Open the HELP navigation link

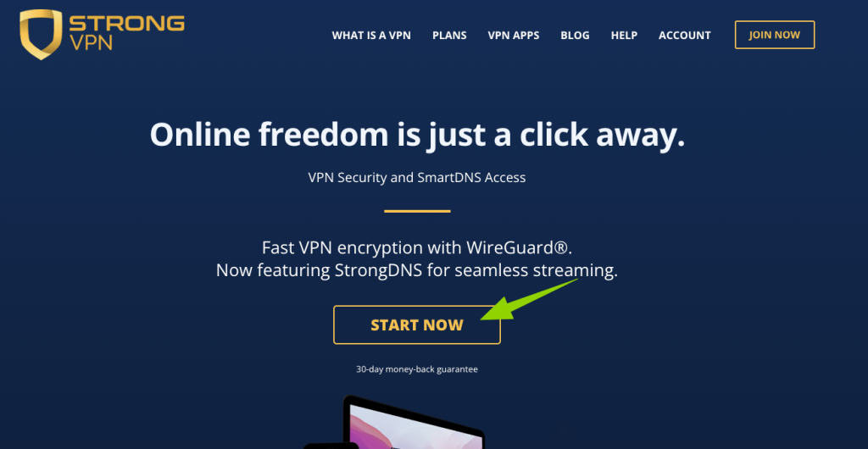pyautogui.click(x=625, y=36)
